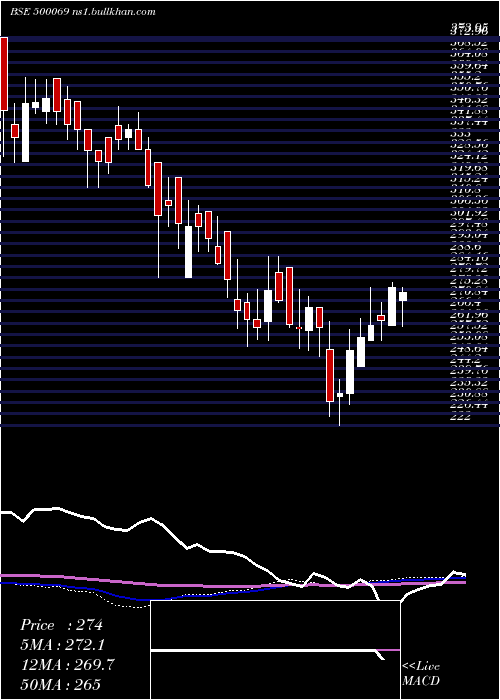Click the 'Price : 274' readout

point(62,625)
